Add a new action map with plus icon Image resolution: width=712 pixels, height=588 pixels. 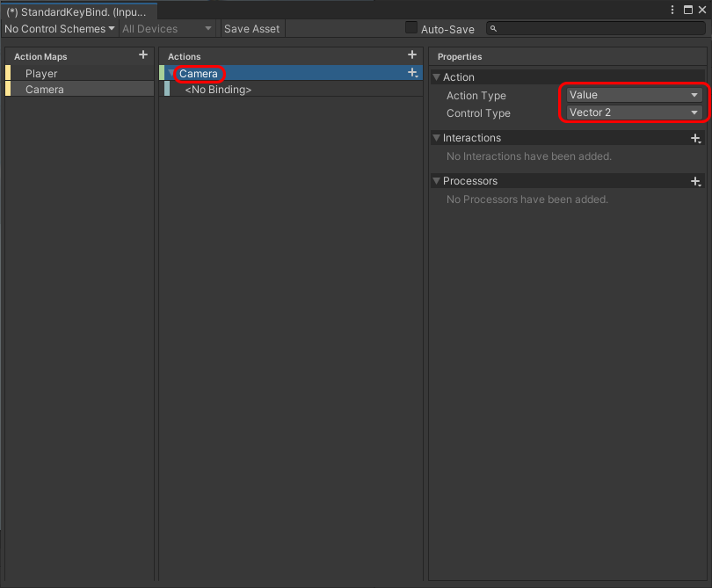coord(143,55)
